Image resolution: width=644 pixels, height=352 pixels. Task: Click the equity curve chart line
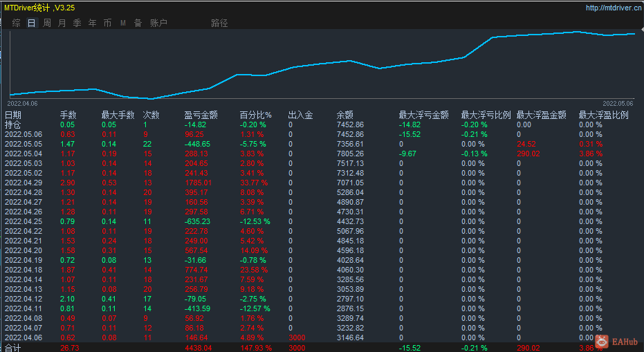coord(322,65)
